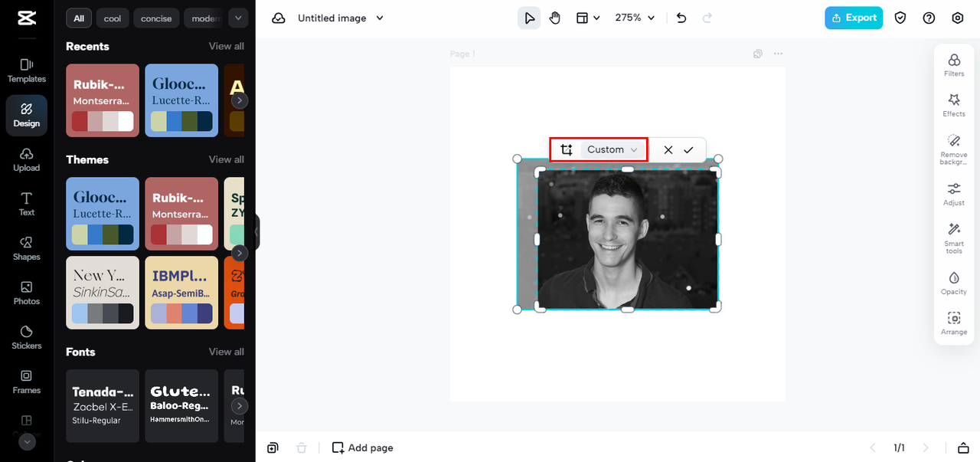Image resolution: width=980 pixels, height=462 pixels.
Task: Open the Stickers sidebar panel
Action: [x=27, y=337]
